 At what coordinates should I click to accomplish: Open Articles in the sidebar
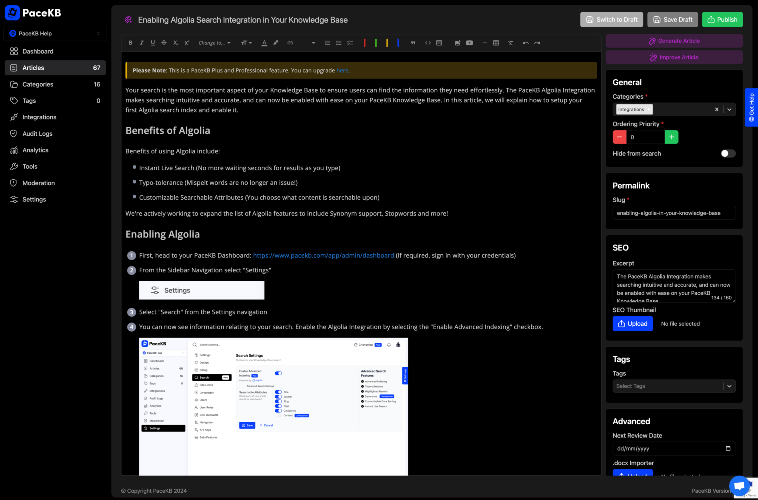coord(55,68)
